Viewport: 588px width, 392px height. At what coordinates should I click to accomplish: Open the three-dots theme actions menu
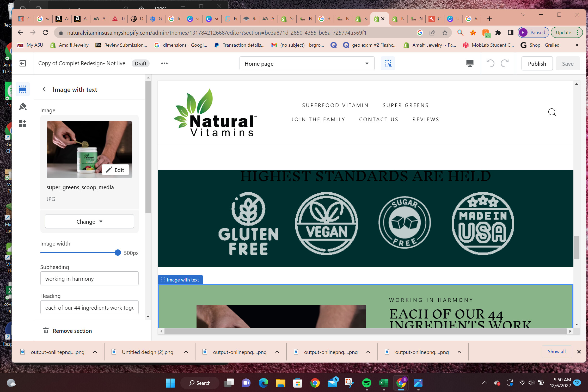click(164, 63)
